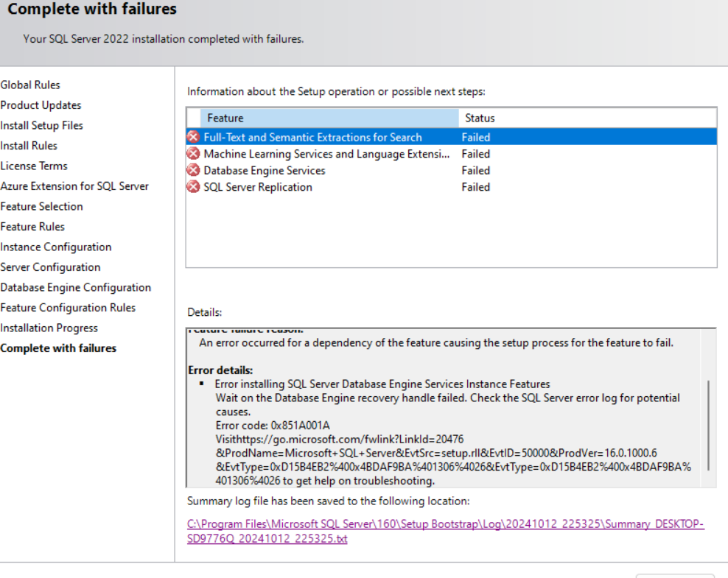This screenshot has width=728, height=578.
Task: Click the Database Engine Configuration step
Action: (x=76, y=288)
